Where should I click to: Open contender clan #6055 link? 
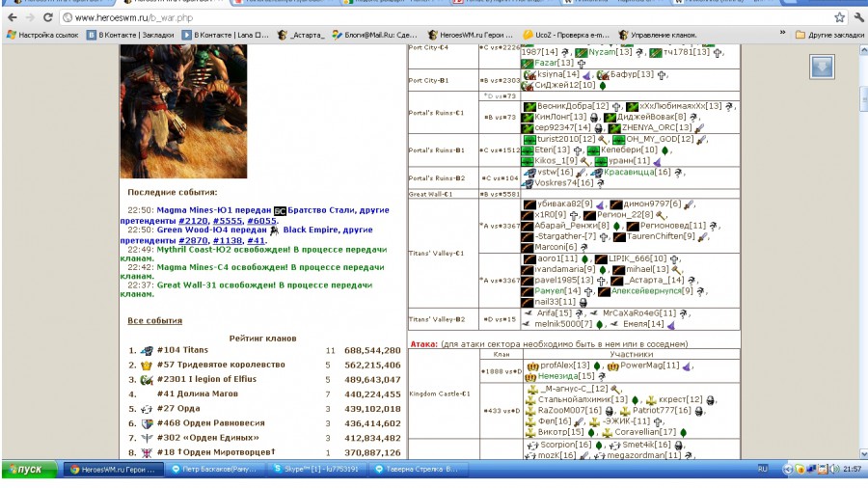(x=261, y=221)
